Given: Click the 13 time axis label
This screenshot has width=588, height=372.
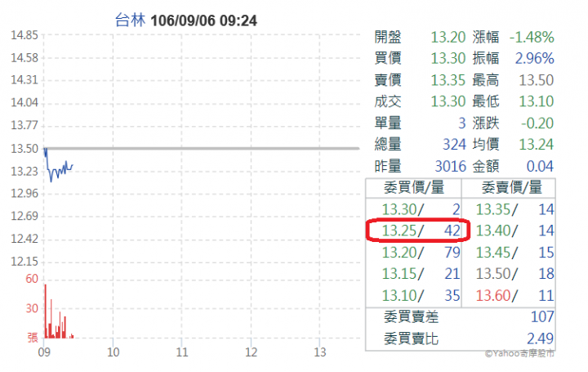Looking at the screenshot, I should click(x=320, y=352).
